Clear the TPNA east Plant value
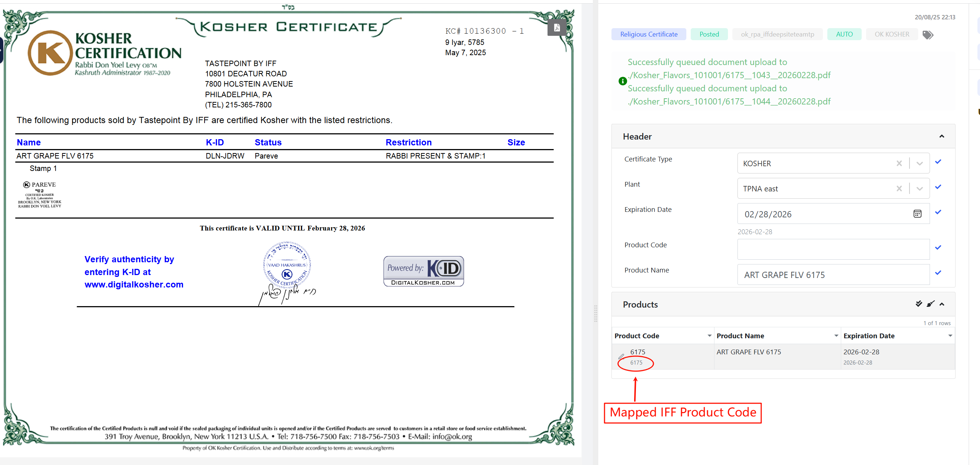The image size is (980, 465). point(899,188)
